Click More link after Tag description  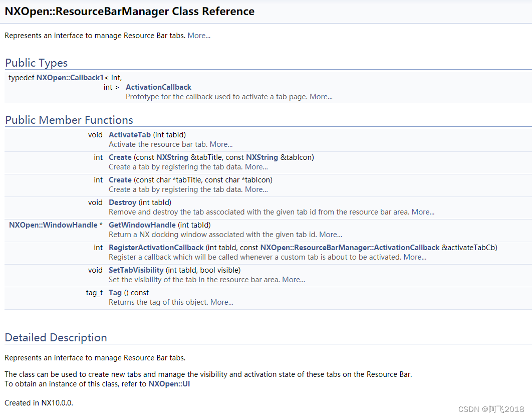point(221,302)
